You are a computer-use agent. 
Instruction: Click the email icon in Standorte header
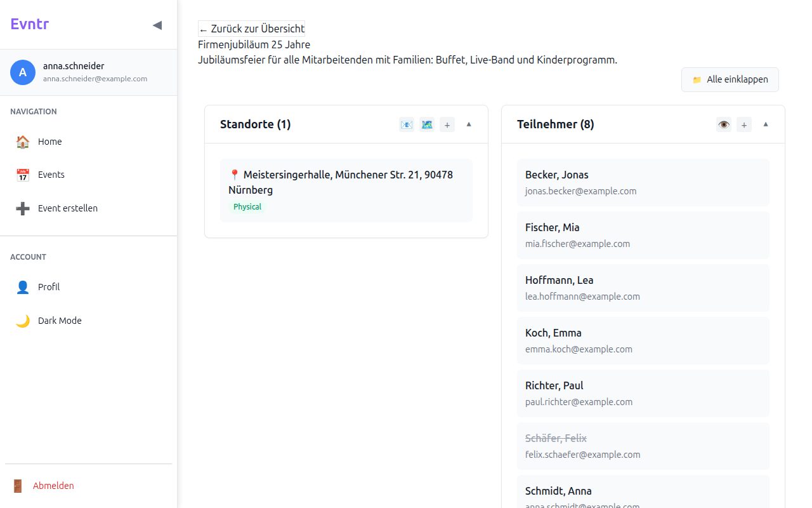point(407,124)
